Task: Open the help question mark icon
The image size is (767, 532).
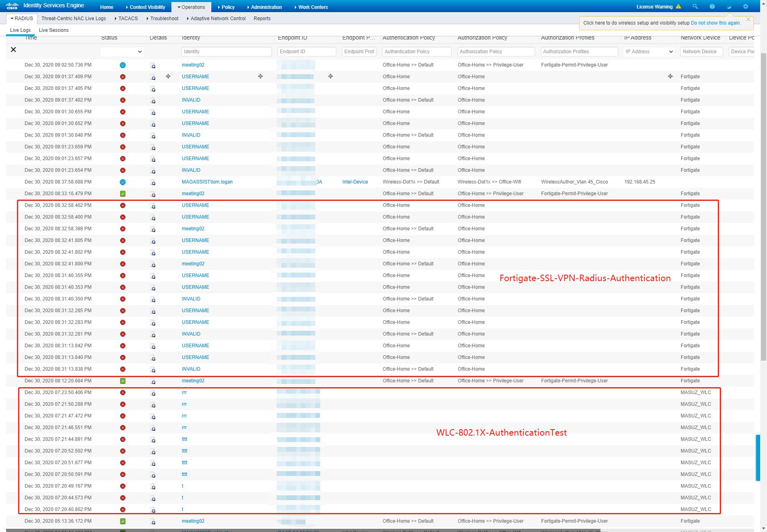Action: [x=712, y=6]
